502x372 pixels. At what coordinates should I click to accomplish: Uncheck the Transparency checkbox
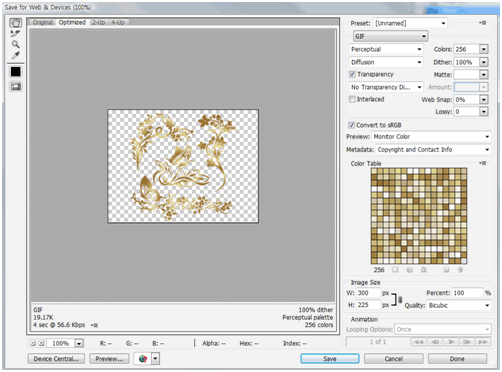[352, 74]
